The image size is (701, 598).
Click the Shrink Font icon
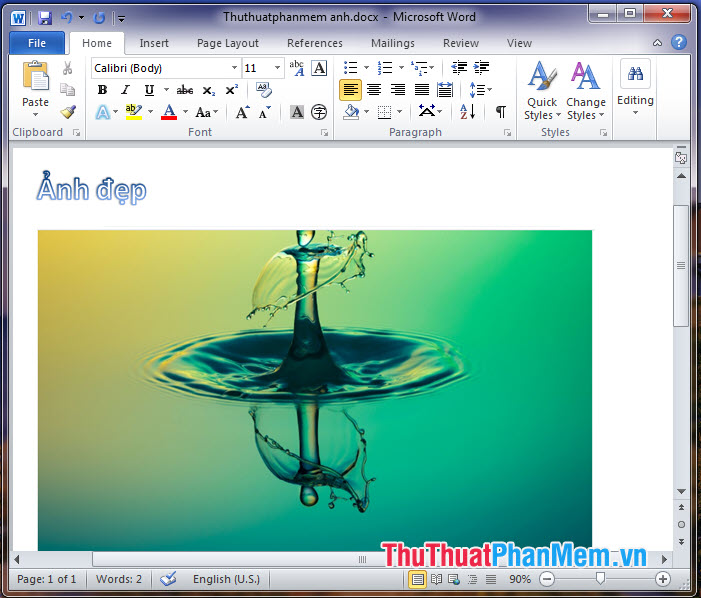point(265,112)
